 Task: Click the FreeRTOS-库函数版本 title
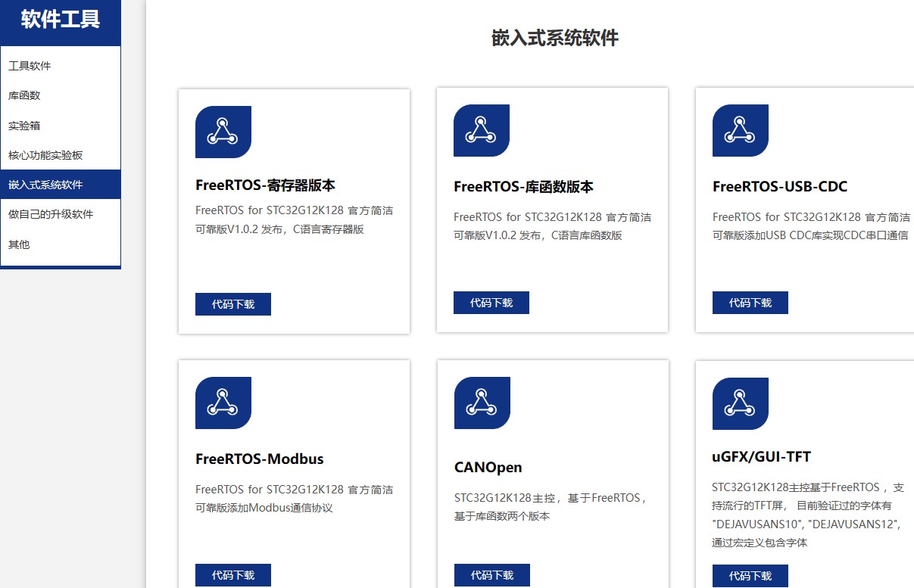pos(523,187)
